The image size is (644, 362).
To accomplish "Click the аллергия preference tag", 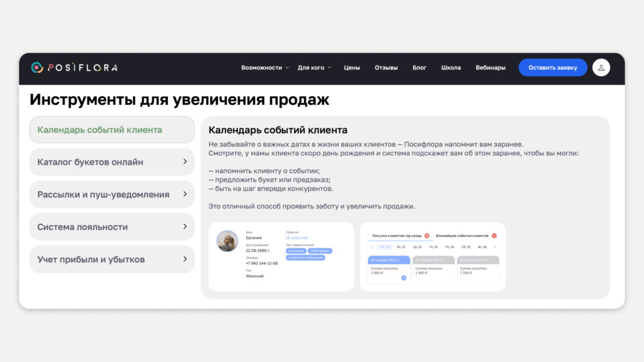I will tap(305, 258).
